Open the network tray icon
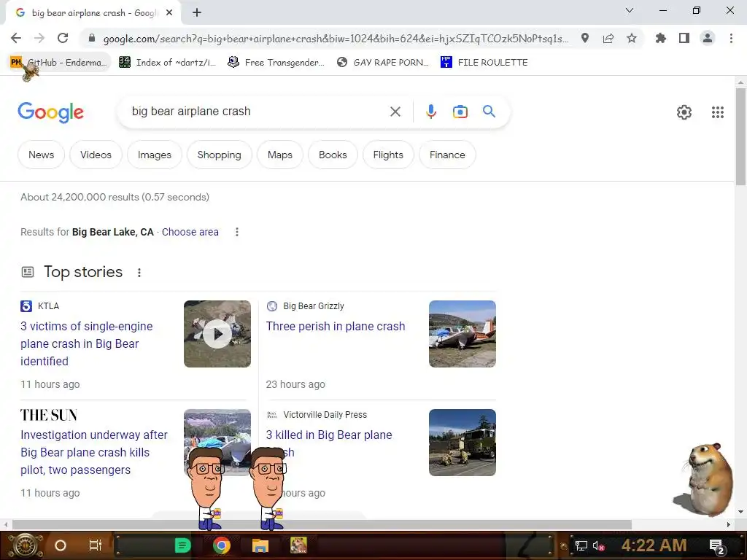The height and width of the screenshot is (560, 747). 581,545
